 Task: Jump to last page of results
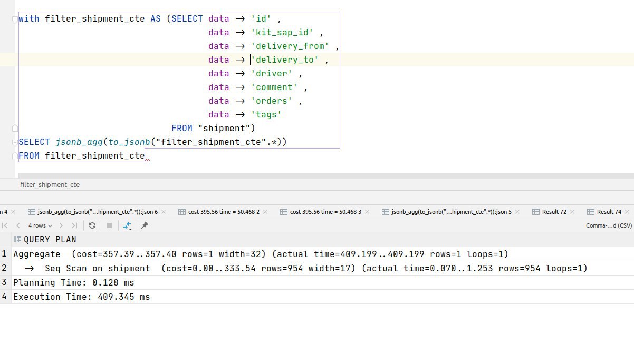pos(74,225)
